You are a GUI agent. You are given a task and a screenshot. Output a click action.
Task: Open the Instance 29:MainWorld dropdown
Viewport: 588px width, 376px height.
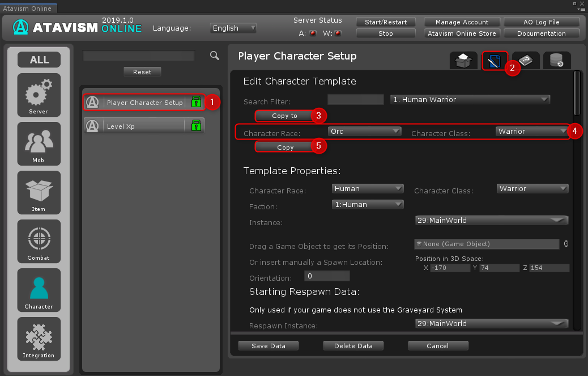click(491, 220)
